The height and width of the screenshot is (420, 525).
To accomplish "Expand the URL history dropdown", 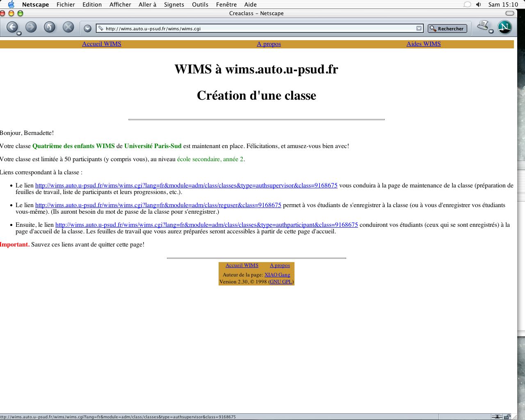I will pyautogui.click(x=419, y=29).
